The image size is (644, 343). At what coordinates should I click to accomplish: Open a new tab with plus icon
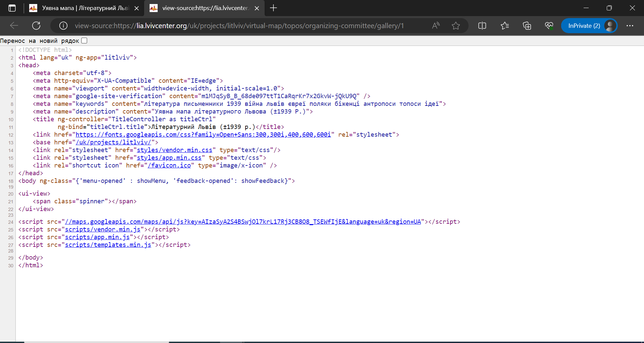coord(273,8)
